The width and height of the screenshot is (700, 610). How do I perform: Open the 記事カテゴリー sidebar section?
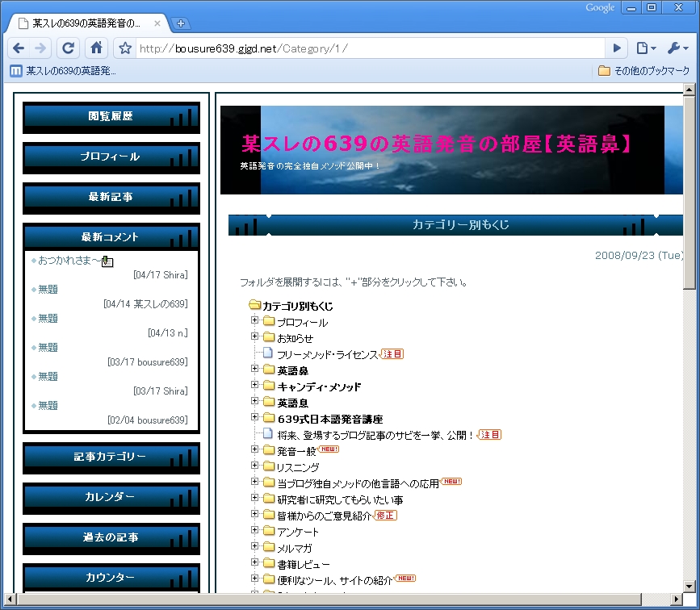(x=111, y=457)
